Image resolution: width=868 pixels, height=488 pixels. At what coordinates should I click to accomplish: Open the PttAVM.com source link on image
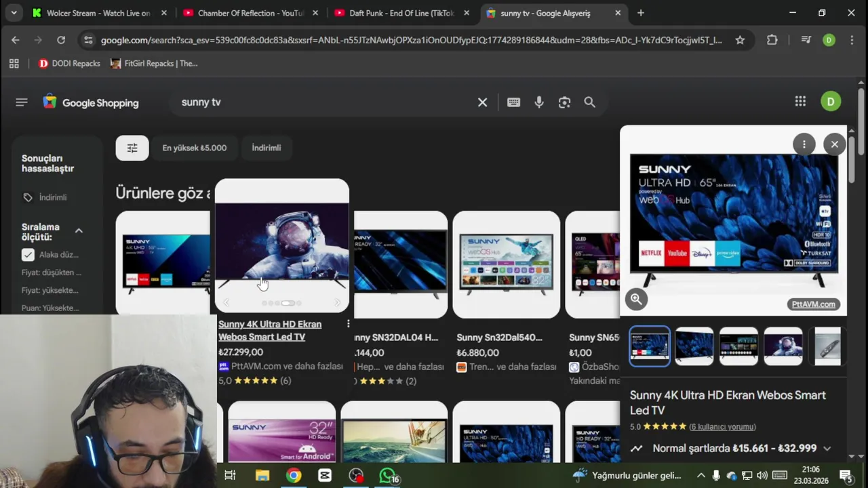(x=813, y=304)
